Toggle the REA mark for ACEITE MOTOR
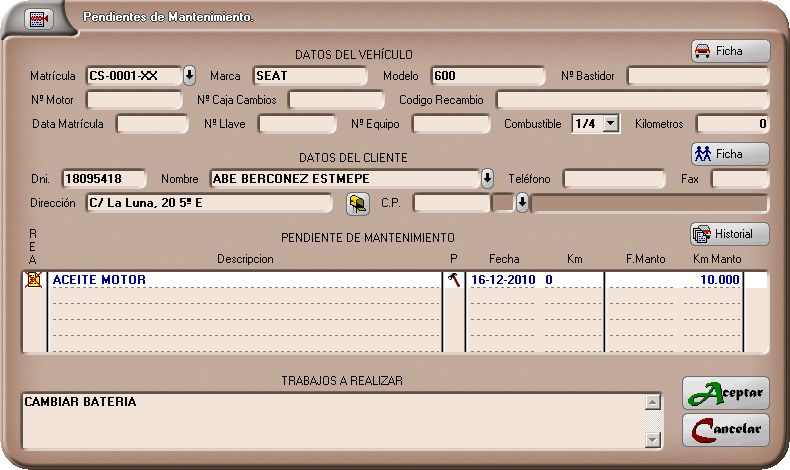 pyautogui.click(x=33, y=280)
